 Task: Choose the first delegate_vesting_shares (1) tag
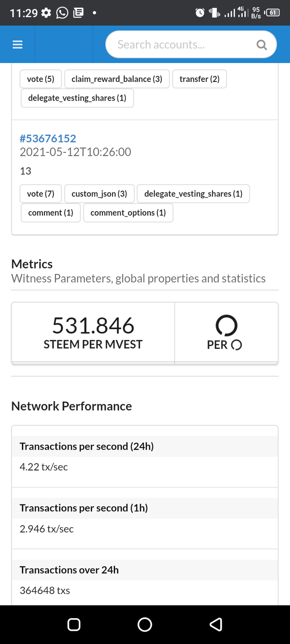click(77, 98)
